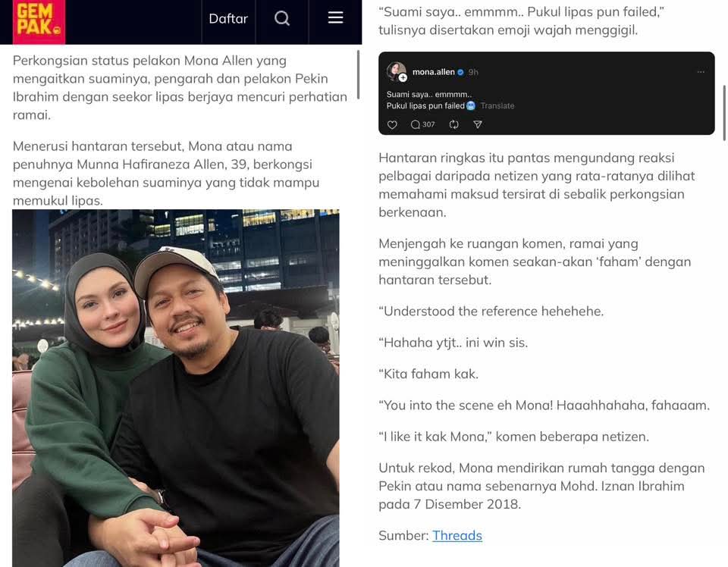728x567 pixels.
Task: Click the 307 comment count
Action: (428, 124)
